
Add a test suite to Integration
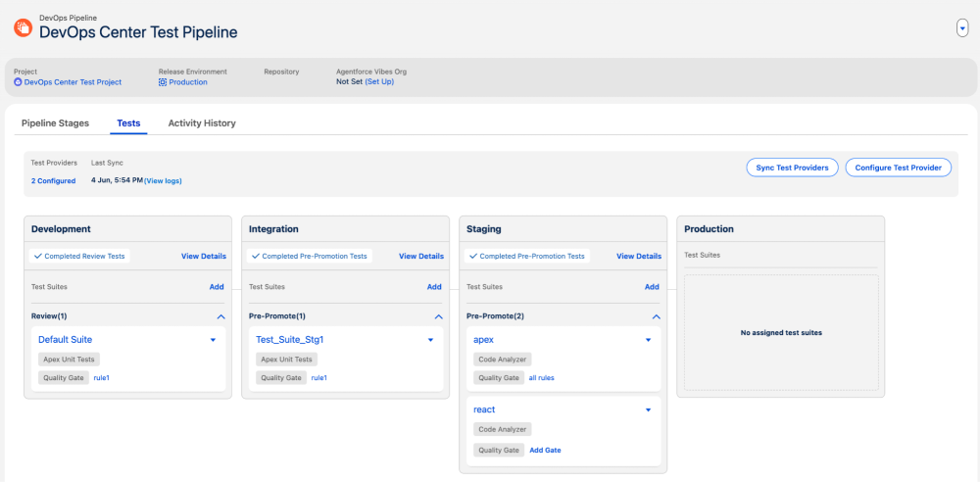434,287
